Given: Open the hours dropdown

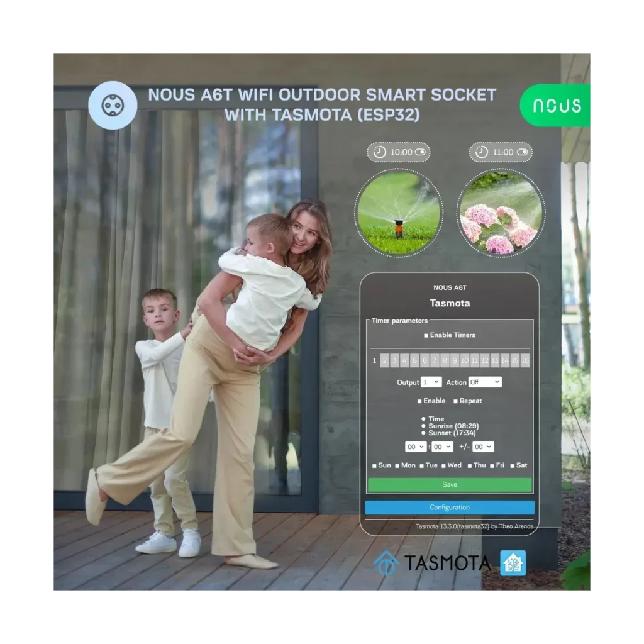Looking at the screenshot, I should coord(416,447).
